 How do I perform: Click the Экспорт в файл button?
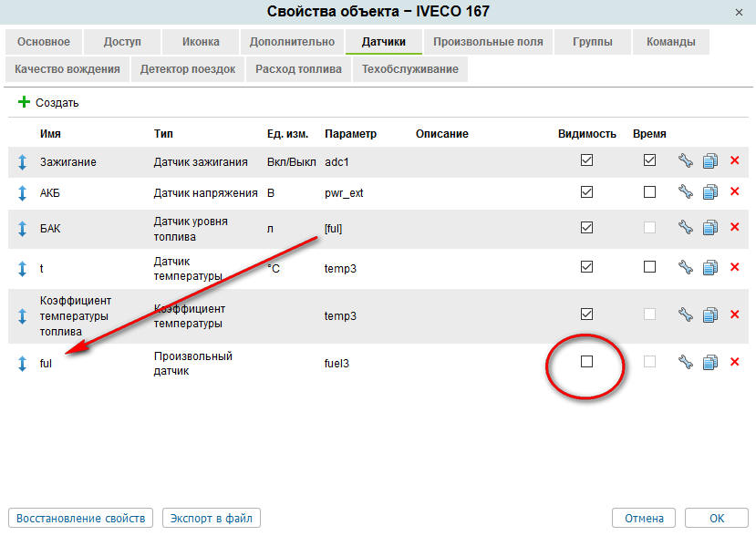point(212,518)
